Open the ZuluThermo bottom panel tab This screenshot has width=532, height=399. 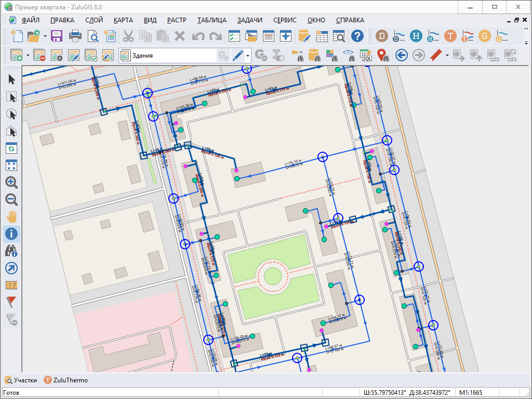[66, 380]
